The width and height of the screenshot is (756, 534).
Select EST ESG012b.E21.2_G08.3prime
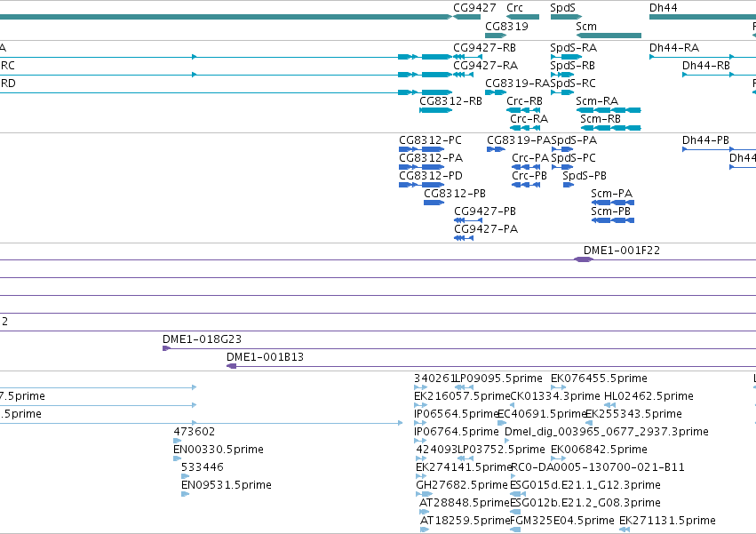tap(585, 503)
